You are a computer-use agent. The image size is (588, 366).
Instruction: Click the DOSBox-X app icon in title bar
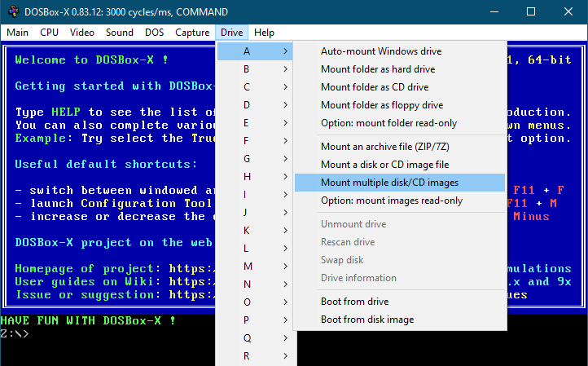14,11
